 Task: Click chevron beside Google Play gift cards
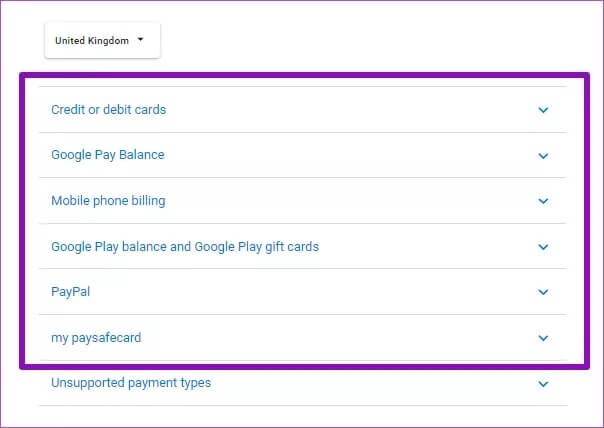point(543,247)
